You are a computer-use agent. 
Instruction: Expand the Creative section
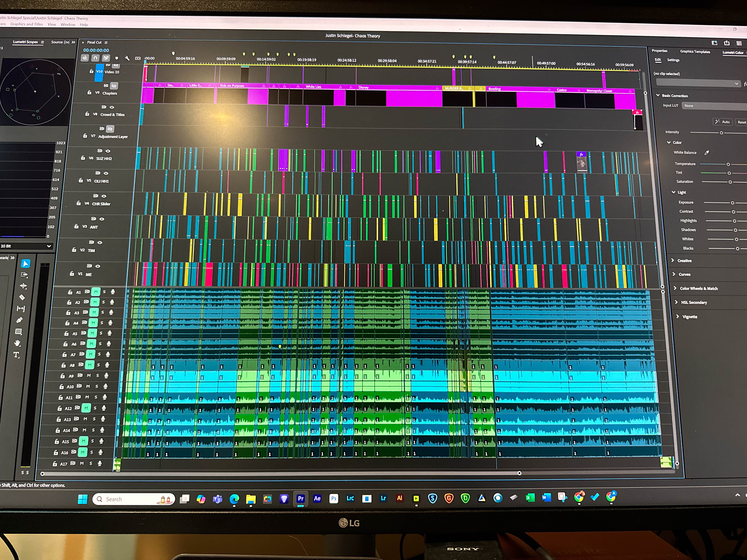[684, 261]
